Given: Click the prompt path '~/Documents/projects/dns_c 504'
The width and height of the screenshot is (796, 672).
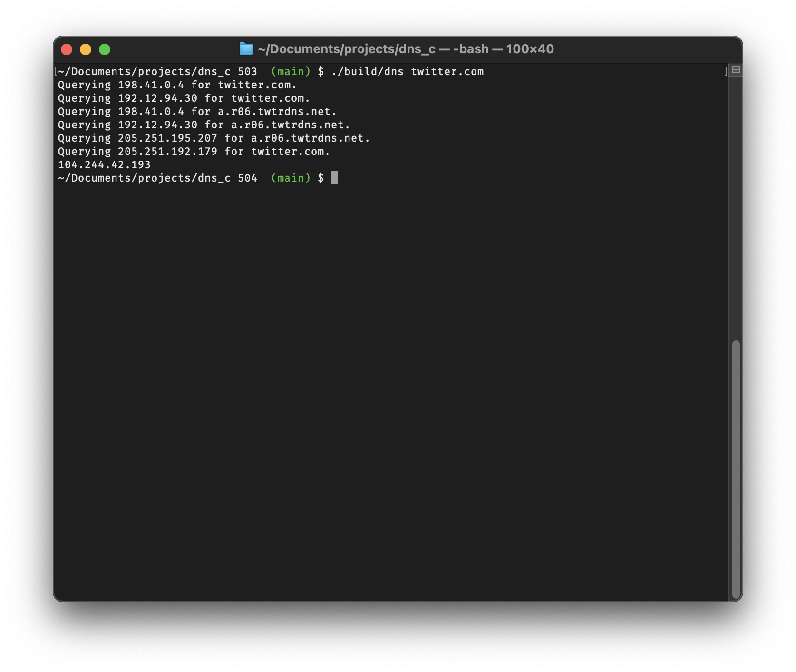Looking at the screenshot, I should [157, 178].
